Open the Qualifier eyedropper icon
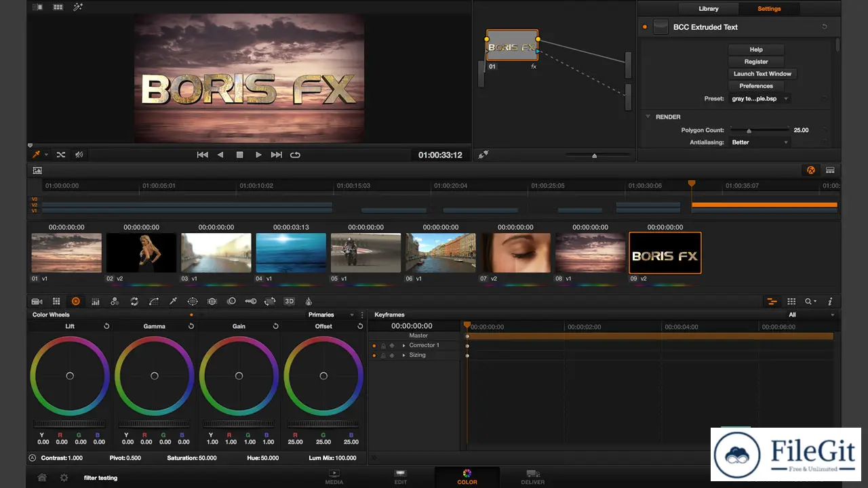Image resolution: width=868 pixels, height=488 pixels. click(173, 301)
